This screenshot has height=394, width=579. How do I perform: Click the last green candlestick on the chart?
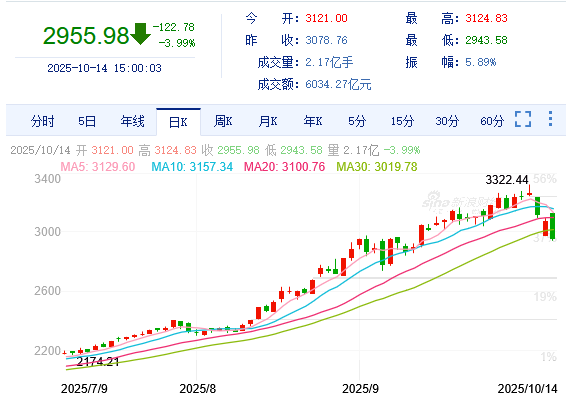(553, 226)
